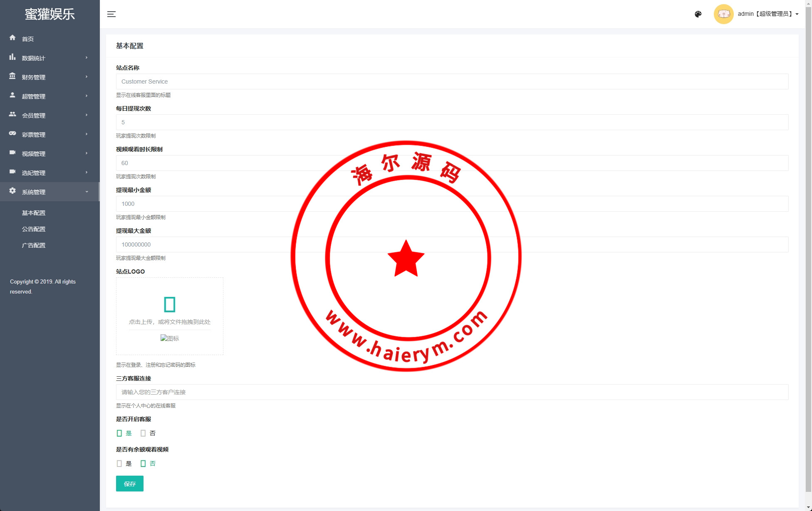Screen dimensions: 812x511
Task: Toggle the sidebar using the hamburger icon
Action: (111, 14)
